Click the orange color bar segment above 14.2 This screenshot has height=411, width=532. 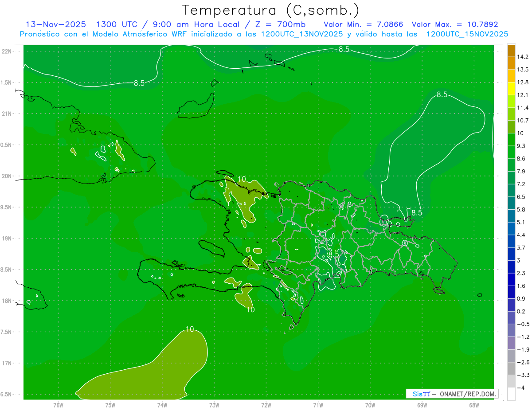(x=511, y=51)
